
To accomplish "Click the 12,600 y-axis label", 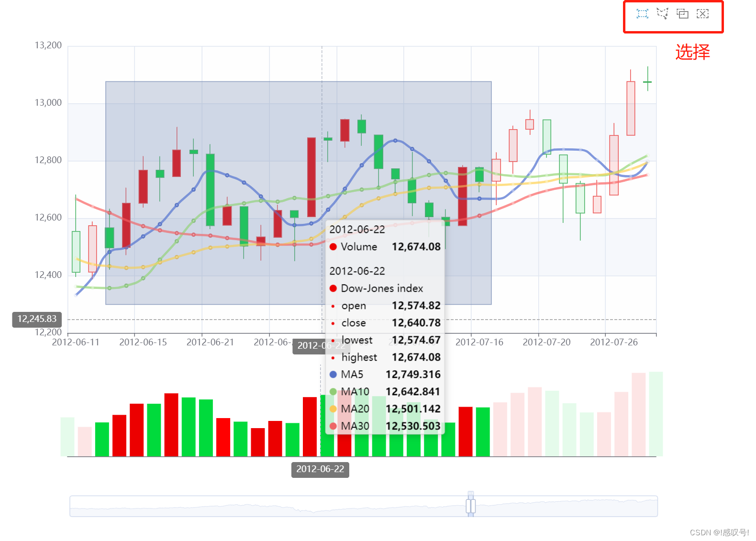I will click(x=48, y=218).
